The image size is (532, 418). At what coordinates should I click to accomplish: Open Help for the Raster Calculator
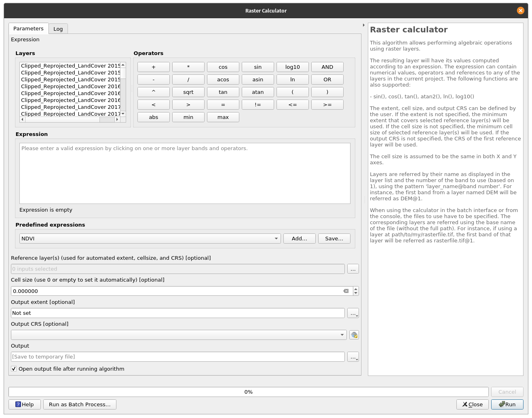click(x=25, y=404)
